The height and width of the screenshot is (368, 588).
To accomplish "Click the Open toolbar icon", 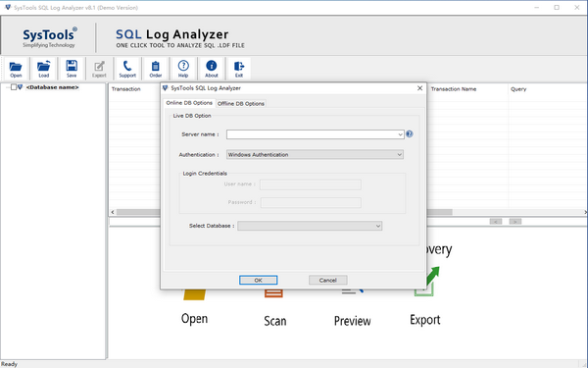I will tap(16, 69).
